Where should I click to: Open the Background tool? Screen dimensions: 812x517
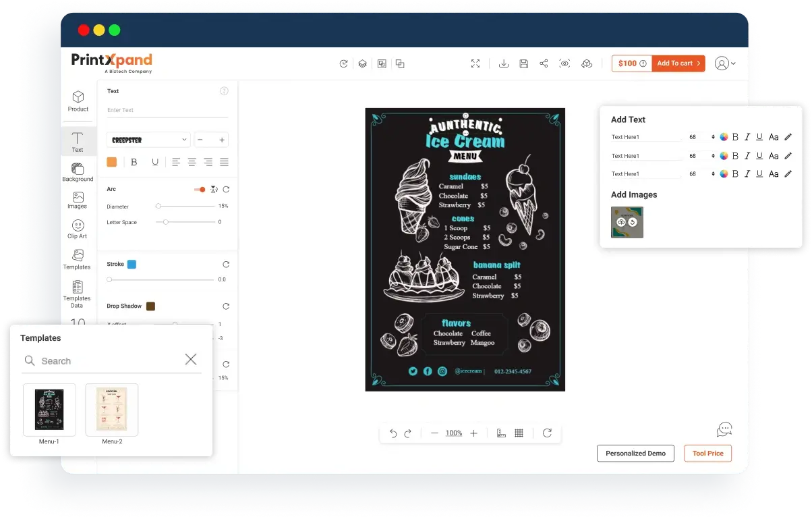tap(78, 172)
